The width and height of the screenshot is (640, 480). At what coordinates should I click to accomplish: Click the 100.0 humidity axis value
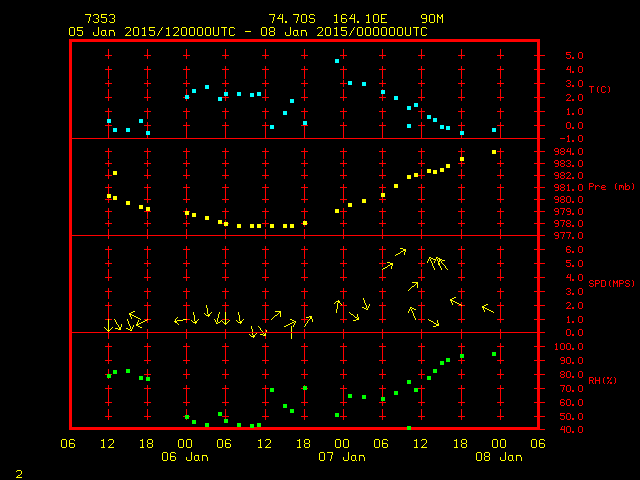569,347
